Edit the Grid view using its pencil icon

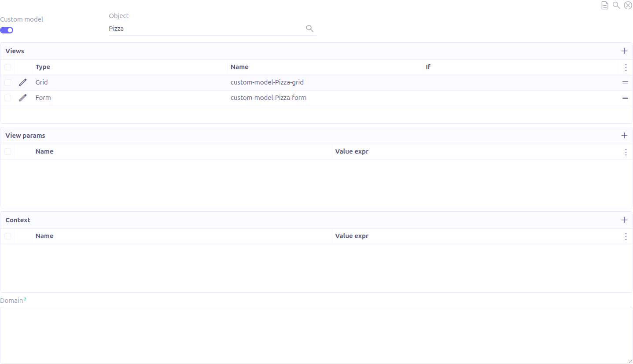click(22, 82)
